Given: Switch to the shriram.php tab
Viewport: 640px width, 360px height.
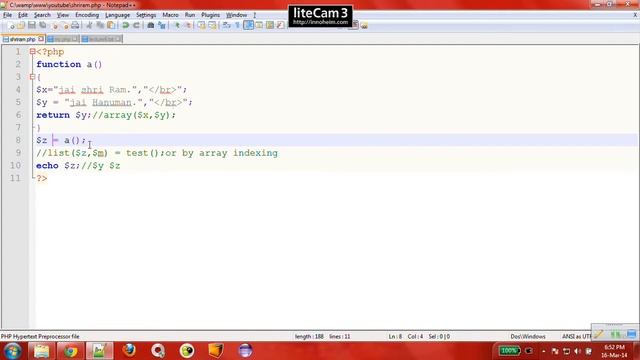Looking at the screenshot, I should point(22,39).
